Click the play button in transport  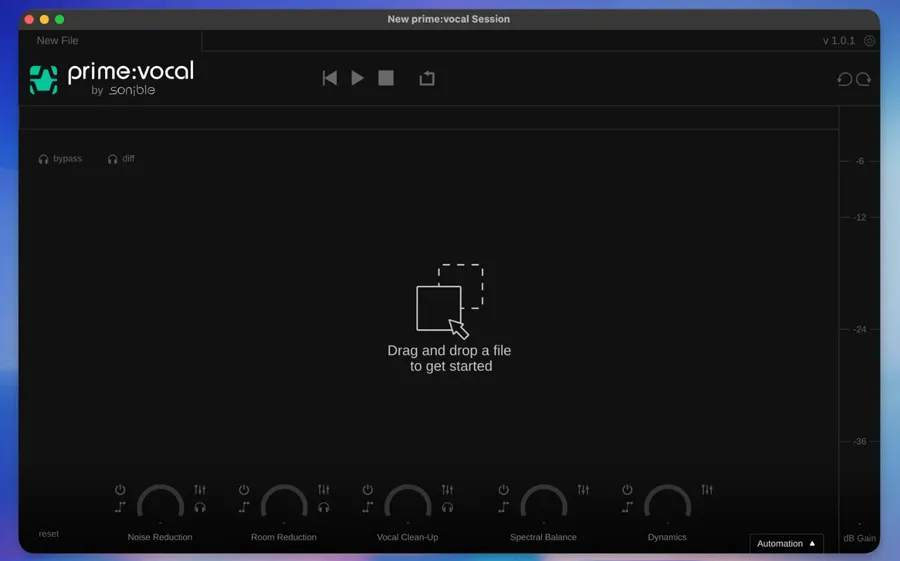pos(357,78)
